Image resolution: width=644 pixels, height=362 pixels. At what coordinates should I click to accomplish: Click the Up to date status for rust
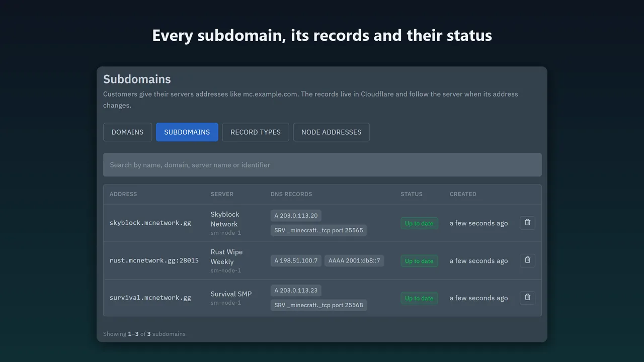[419, 261]
